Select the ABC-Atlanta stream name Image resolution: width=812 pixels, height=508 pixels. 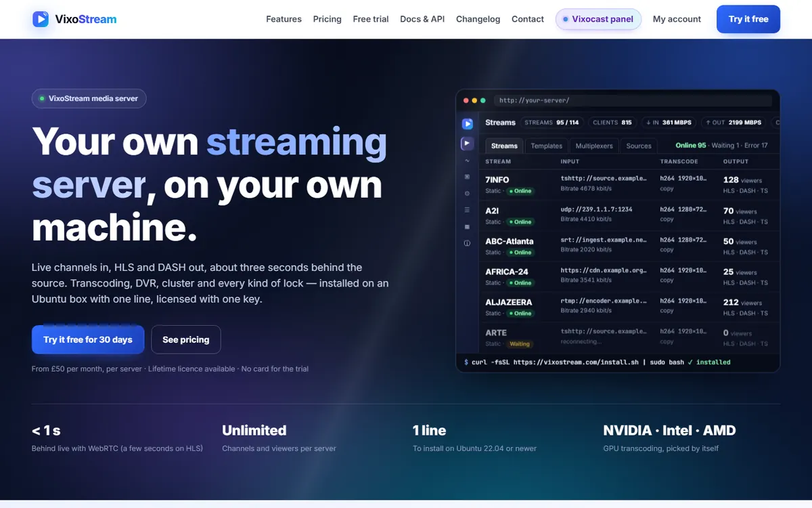click(510, 241)
